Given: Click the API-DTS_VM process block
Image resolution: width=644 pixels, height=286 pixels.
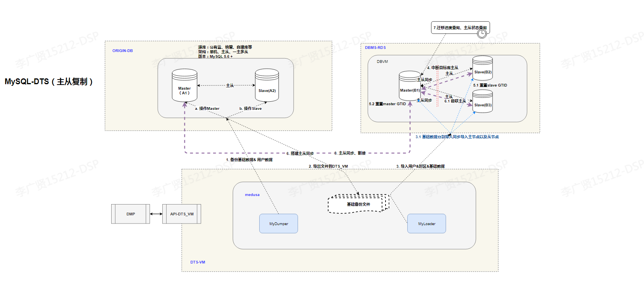Looking at the screenshot, I should point(182,214).
